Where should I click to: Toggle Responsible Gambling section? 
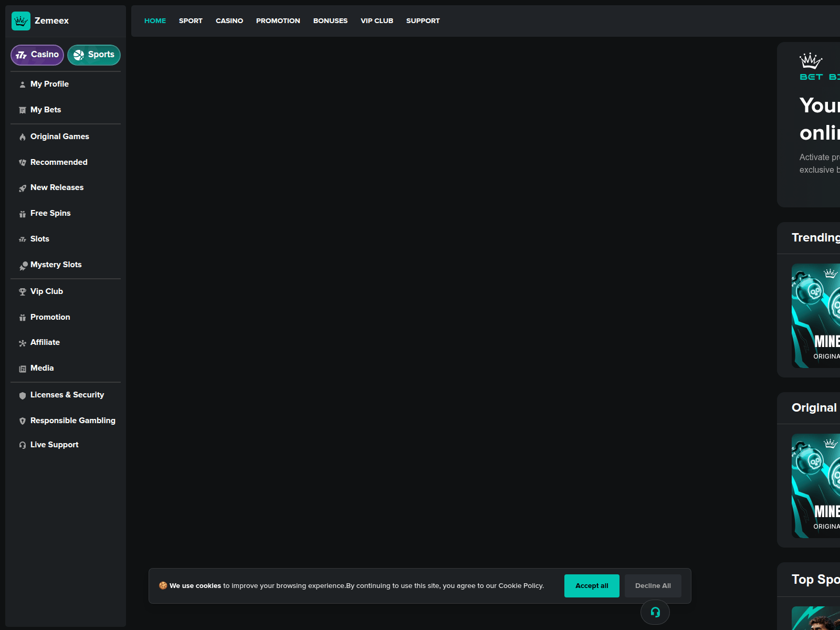(72, 421)
